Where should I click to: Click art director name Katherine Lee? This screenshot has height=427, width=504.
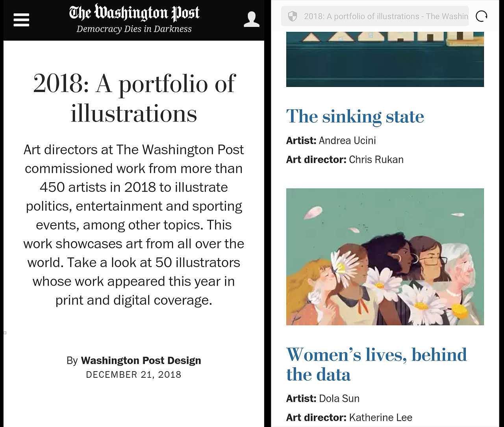pos(380,417)
